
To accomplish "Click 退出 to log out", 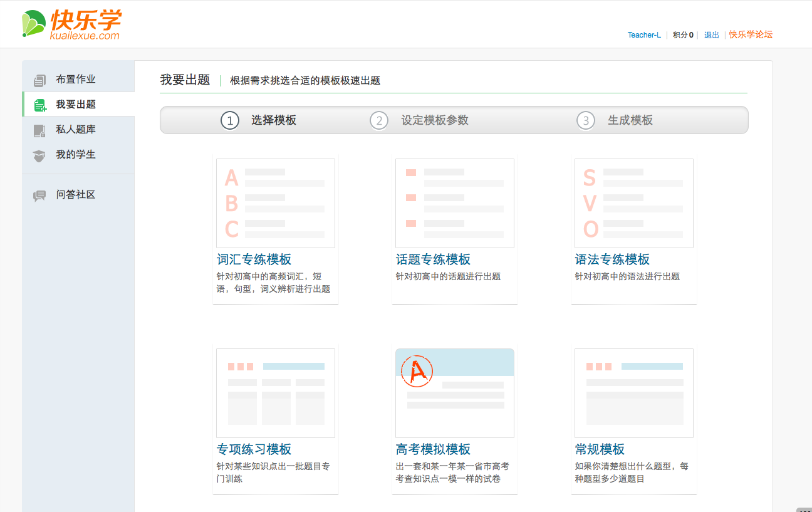I will point(712,35).
